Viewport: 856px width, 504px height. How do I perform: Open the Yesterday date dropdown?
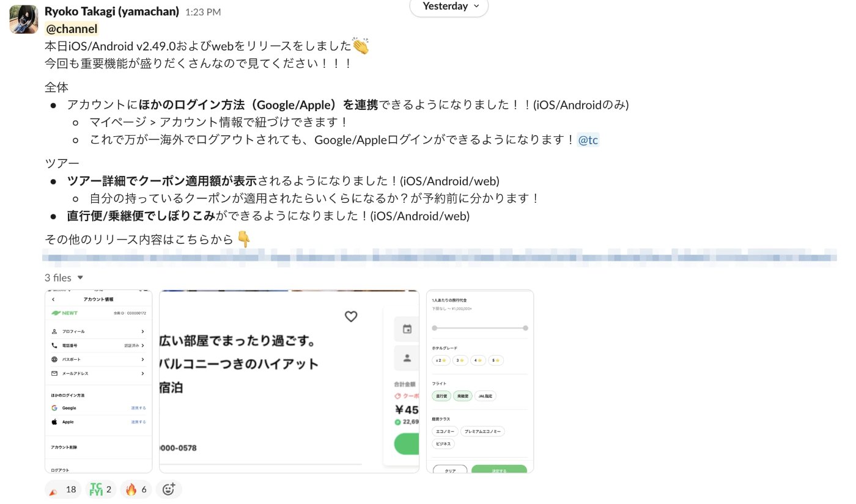449,7
